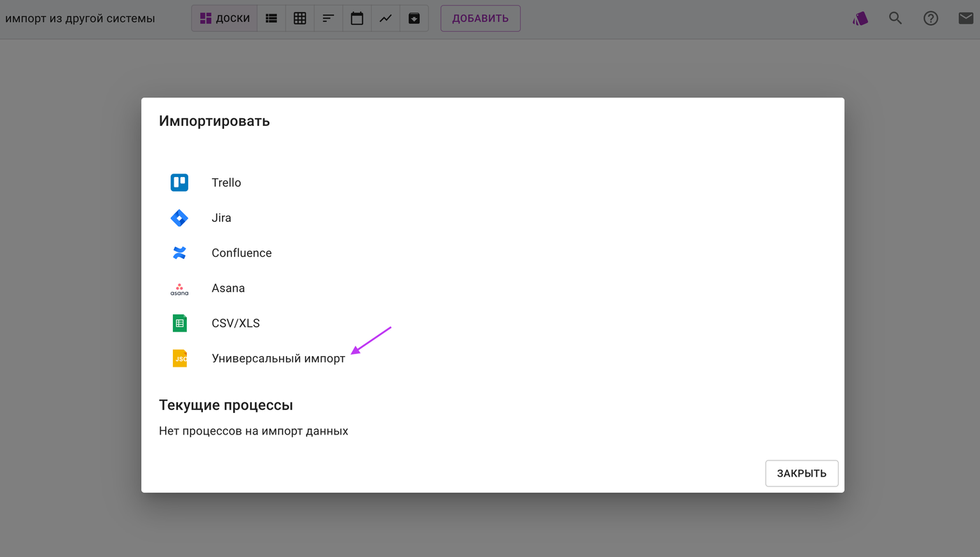Open messages via the envelope icon
This screenshot has width=980, height=557.
[x=965, y=18]
